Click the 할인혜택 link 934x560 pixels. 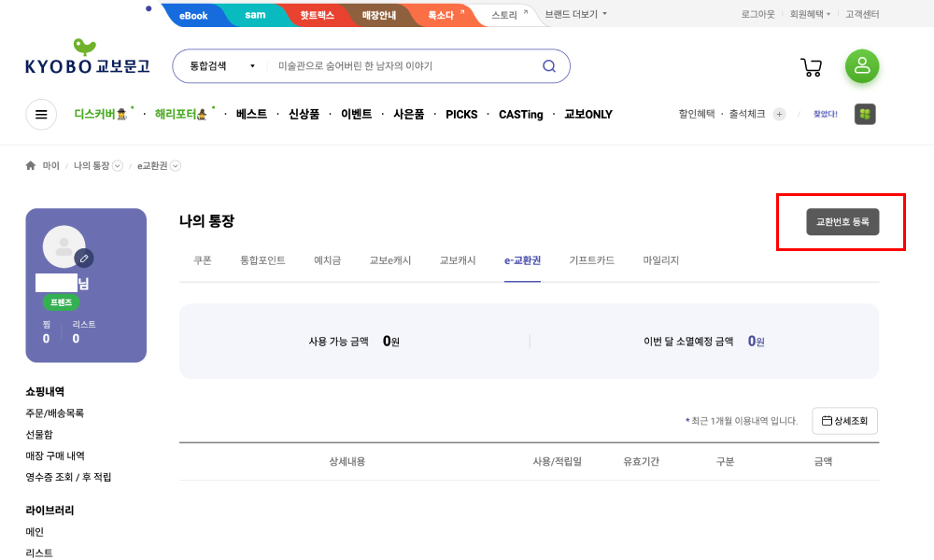697,114
